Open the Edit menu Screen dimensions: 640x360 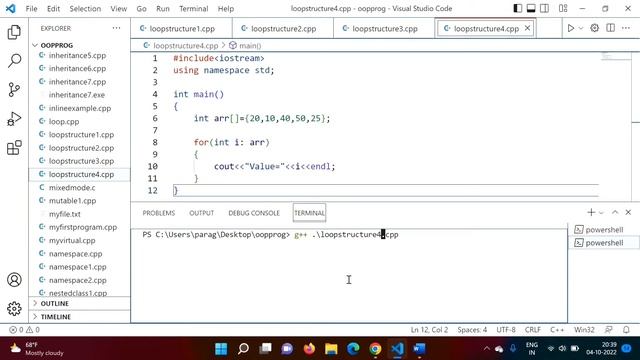tap(53, 9)
